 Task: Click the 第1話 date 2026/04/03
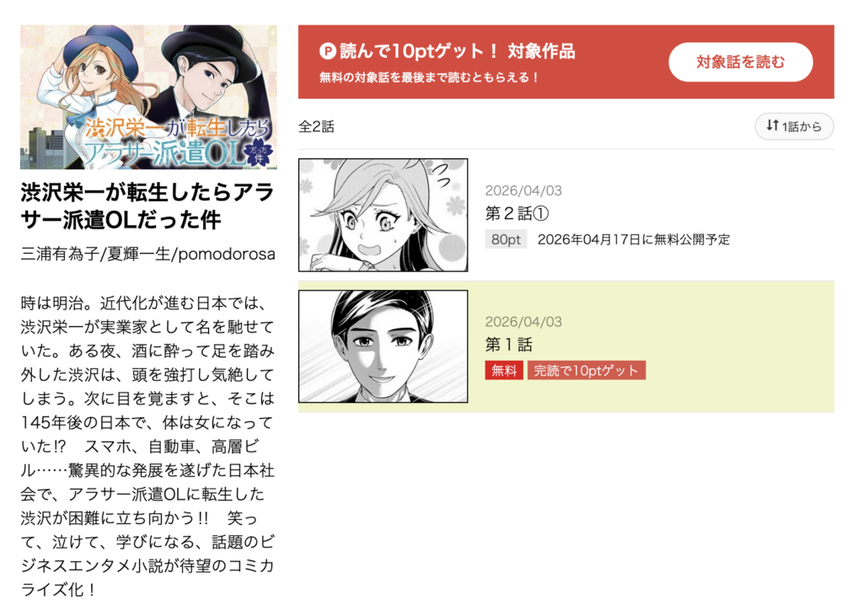pyautogui.click(x=523, y=322)
